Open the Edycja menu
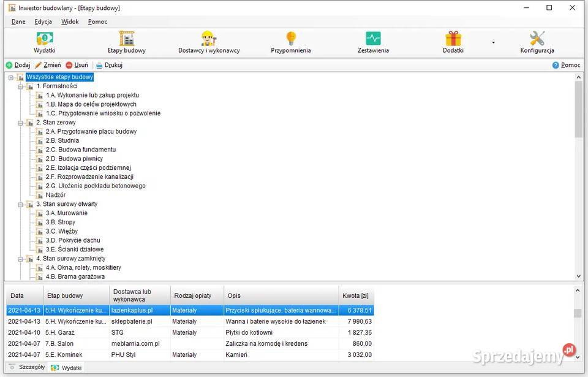 (43, 21)
